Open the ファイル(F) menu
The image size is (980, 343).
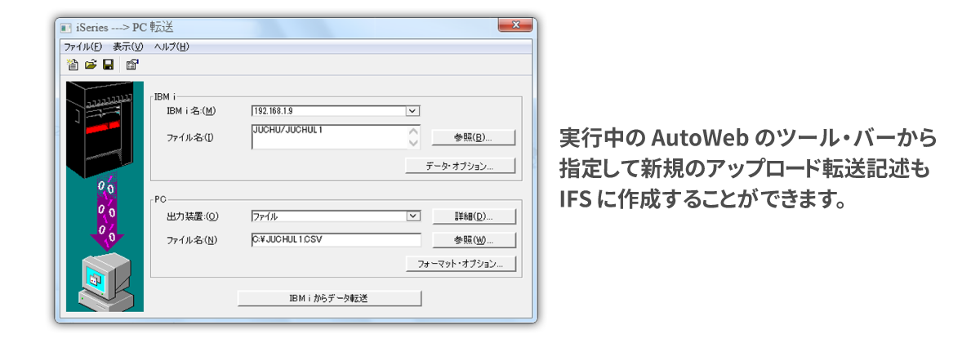tap(82, 47)
